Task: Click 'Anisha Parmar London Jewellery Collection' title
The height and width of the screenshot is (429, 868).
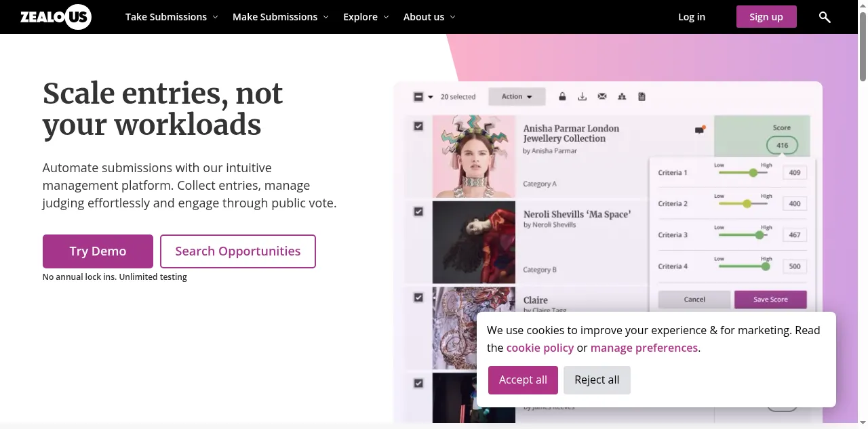Action: point(571,133)
